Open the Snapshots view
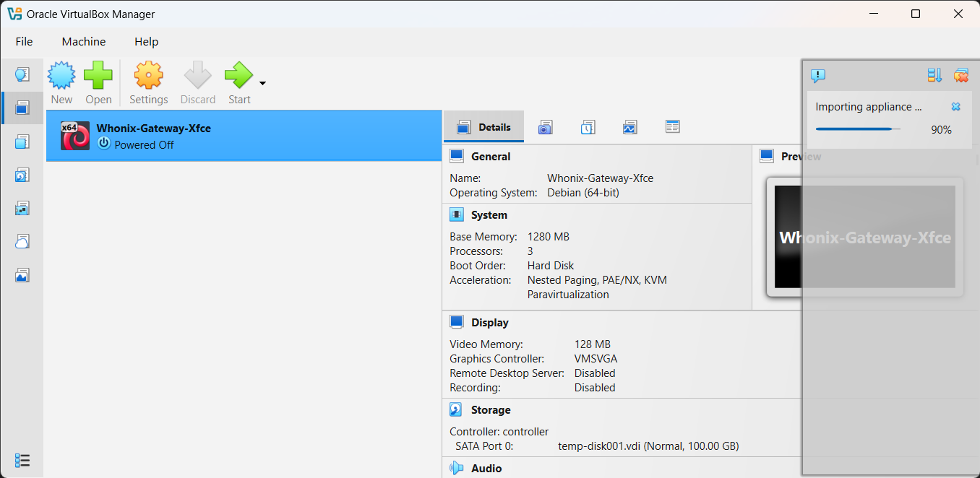The image size is (980, 478). [545, 126]
